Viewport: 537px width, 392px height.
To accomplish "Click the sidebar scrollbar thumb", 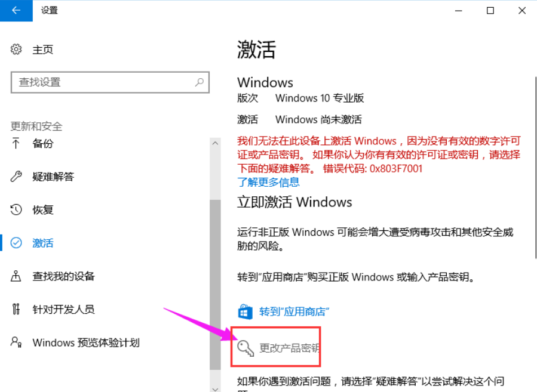I will tap(215, 285).
